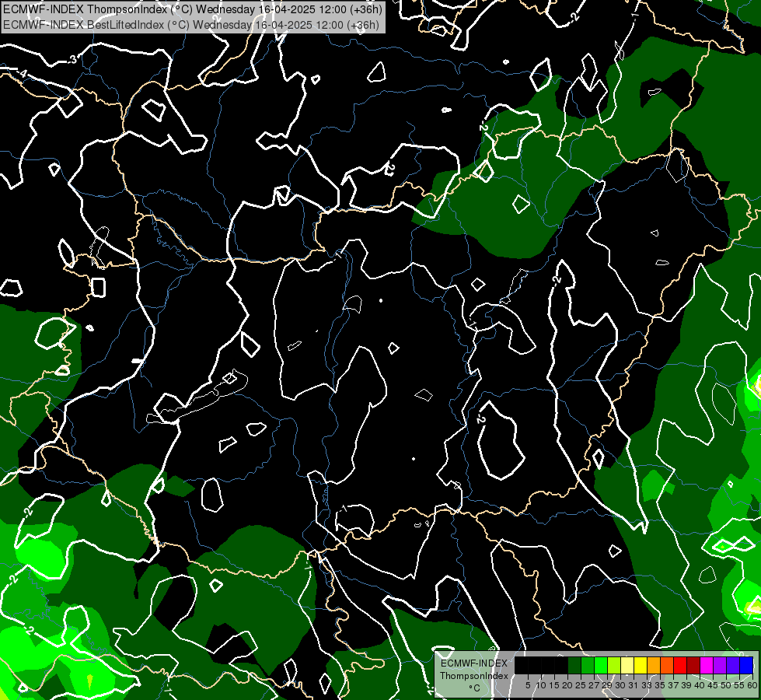Screen dimensions: 761x700
Task: Select the dark red 39–40 legend swatch
Action: point(693,665)
